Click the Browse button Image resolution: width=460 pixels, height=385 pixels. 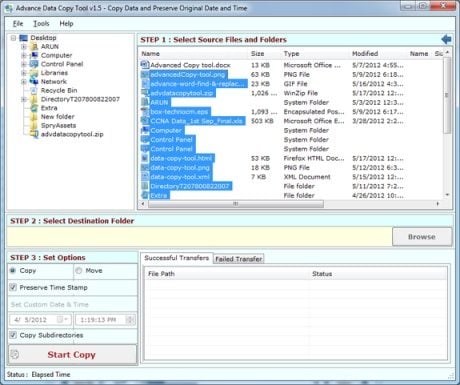point(422,237)
